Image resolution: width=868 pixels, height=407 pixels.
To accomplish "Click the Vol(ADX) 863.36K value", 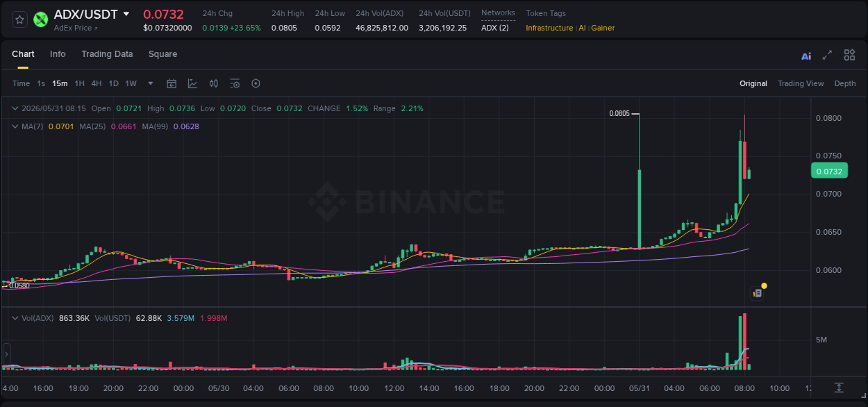I will (x=74, y=318).
